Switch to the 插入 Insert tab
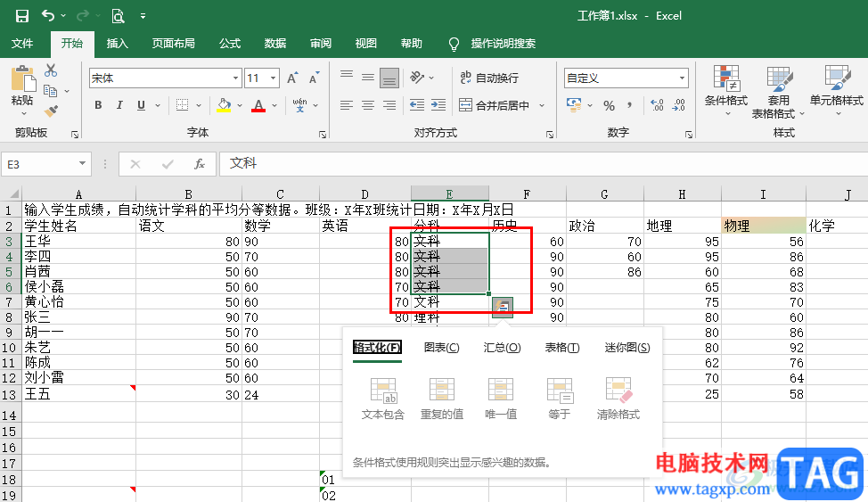 117,43
